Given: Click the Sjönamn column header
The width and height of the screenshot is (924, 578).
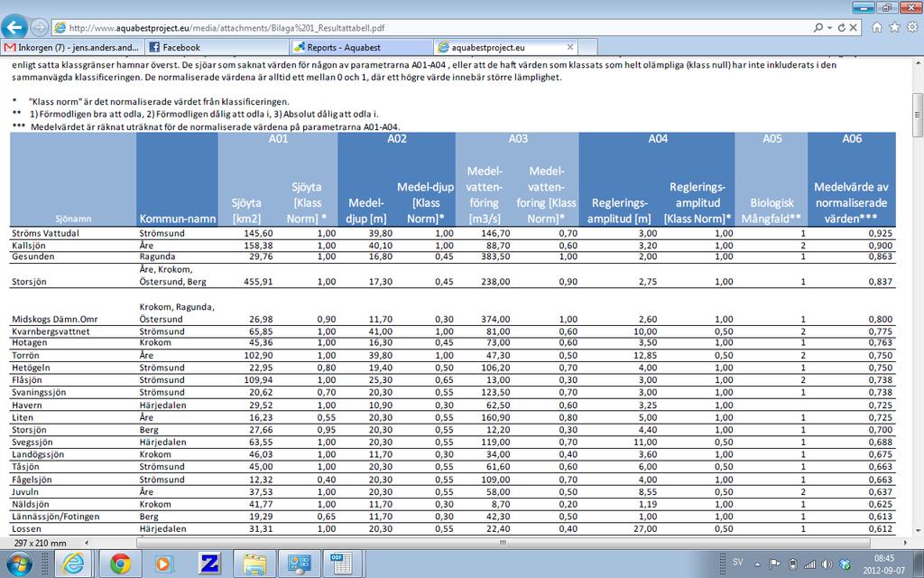Looking at the screenshot, I should [x=73, y=219].
